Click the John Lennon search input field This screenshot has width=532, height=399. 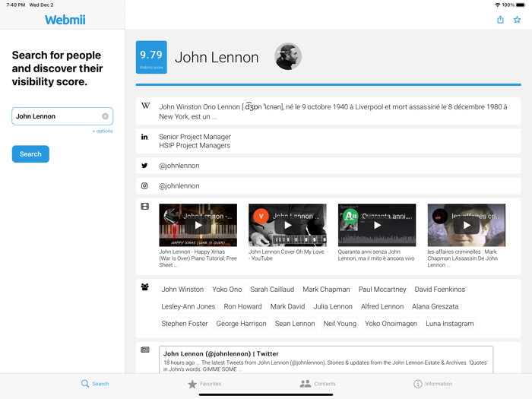click(x=62, y=116)
